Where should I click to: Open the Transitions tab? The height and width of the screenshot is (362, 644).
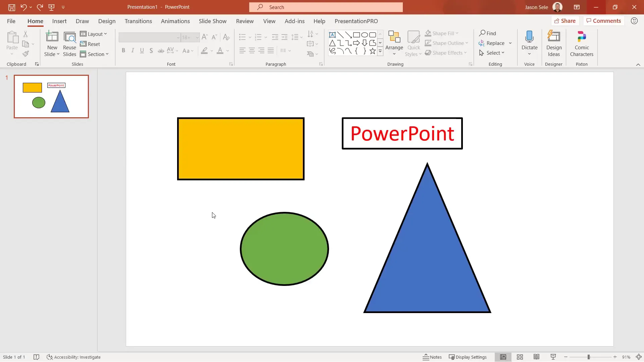[138, 21]
